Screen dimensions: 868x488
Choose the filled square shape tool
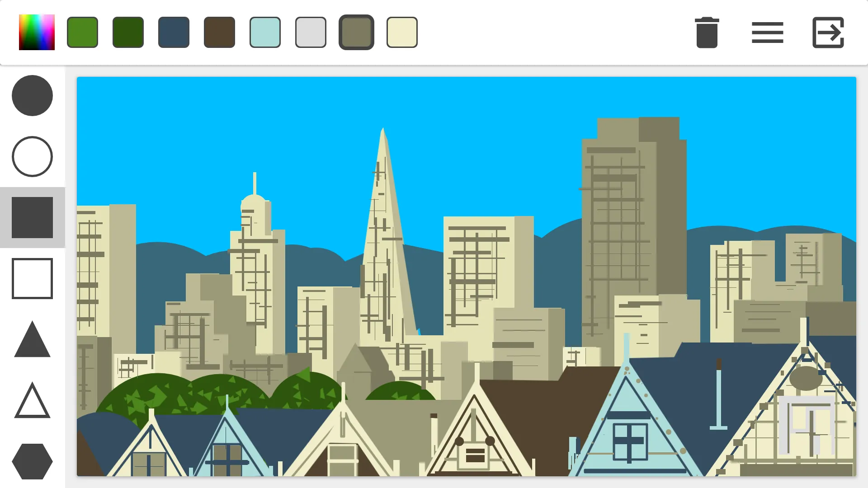[x=32, y=217]
